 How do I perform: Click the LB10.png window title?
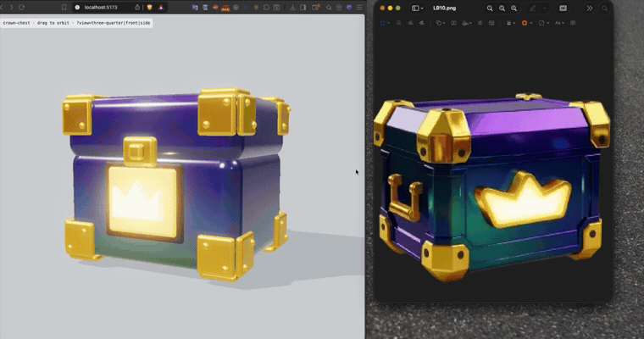(x=444, y=8)
